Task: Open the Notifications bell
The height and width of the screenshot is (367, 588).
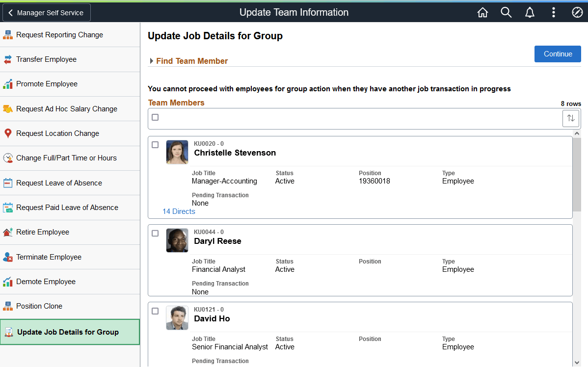Action: (x=530, y=12)
